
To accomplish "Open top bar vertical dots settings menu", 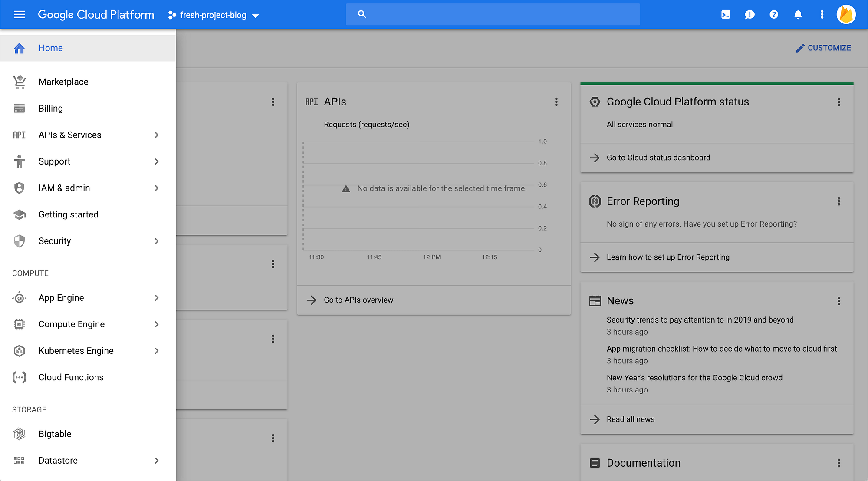I will point(822,15).
